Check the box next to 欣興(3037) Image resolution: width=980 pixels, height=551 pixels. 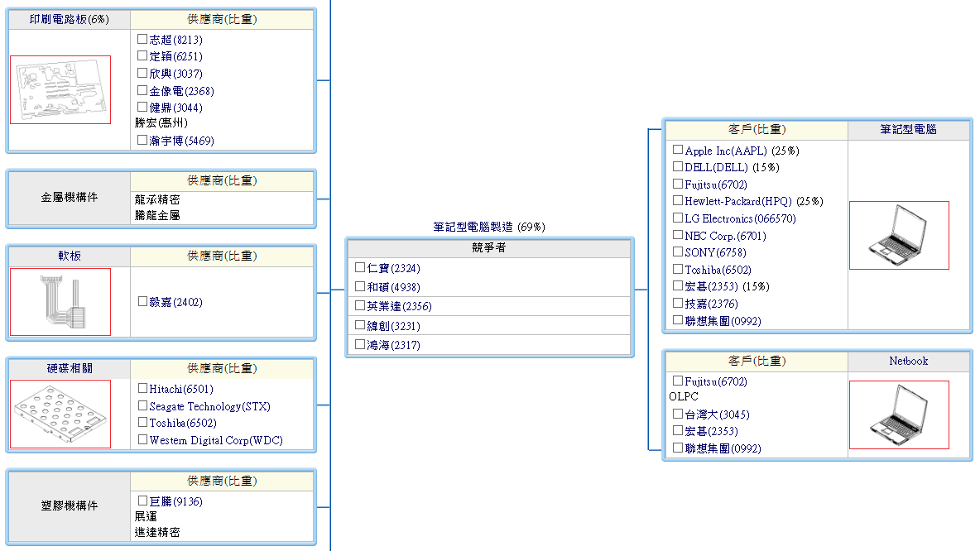pyautogui.click(x=142, y=73)
